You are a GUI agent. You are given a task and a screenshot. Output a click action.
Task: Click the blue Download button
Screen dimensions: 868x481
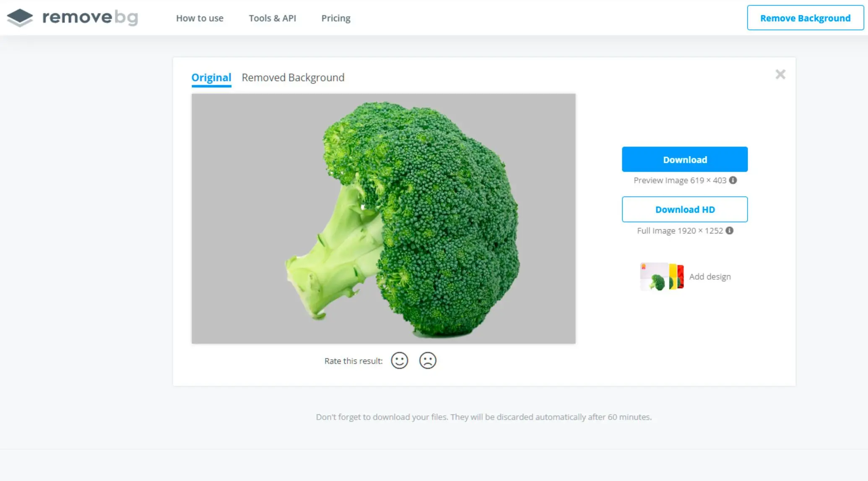pyautogui.click(x=684, y=159)
